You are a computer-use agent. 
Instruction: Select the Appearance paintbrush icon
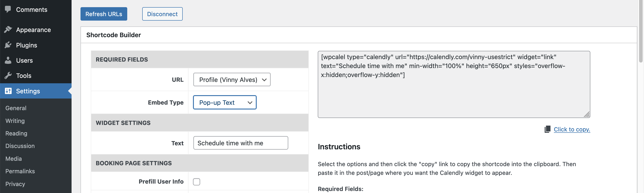click(8, 30)
